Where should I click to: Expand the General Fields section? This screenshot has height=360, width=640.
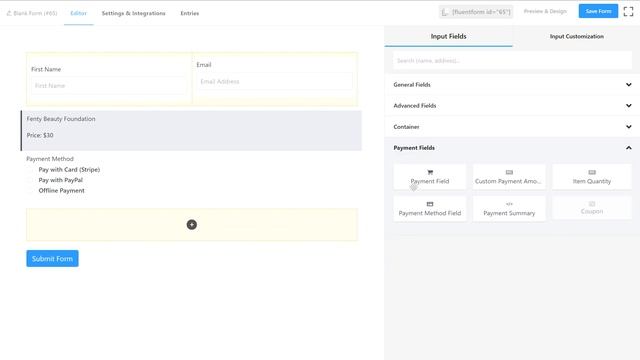point(512,84)
